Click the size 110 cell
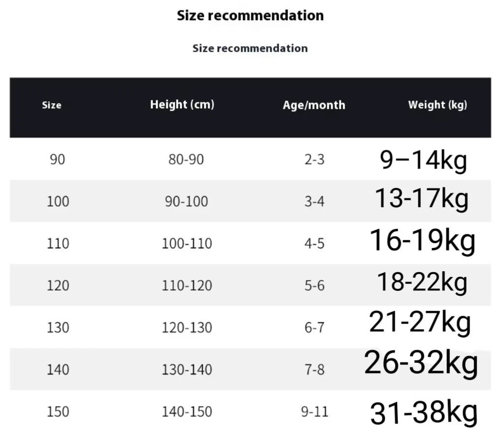504x440 pixels. [x=58, y=244]
